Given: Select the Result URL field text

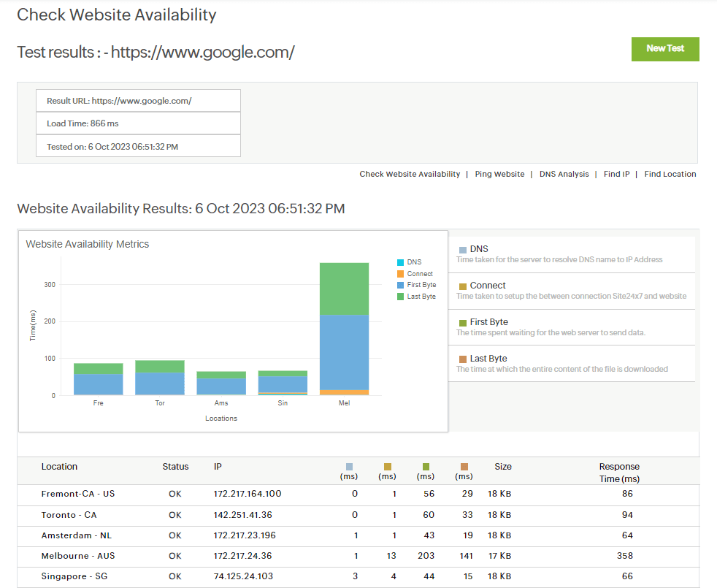Looking at the screenshot, I should 119,101.
